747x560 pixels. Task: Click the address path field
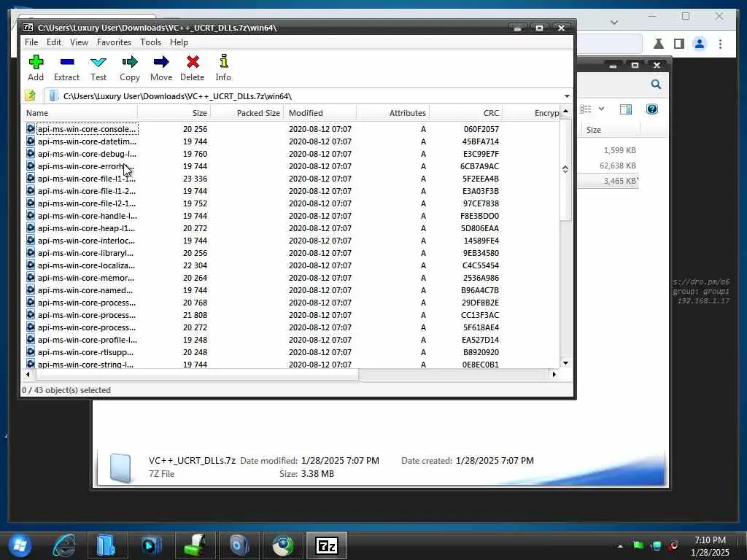coord(305,96)
